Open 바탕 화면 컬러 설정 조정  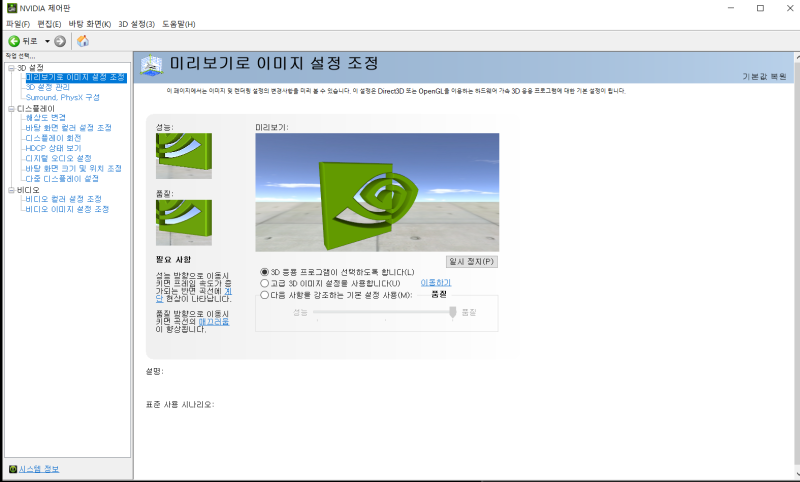click(68, 128)
